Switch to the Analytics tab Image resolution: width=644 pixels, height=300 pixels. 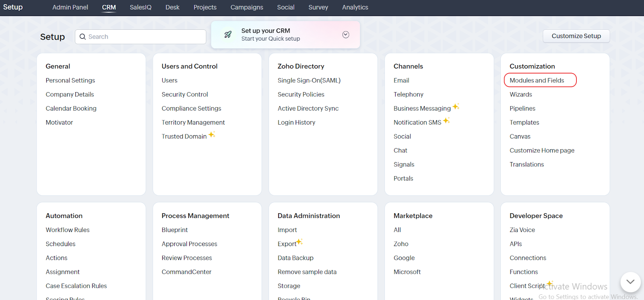[x=355, y=7]
